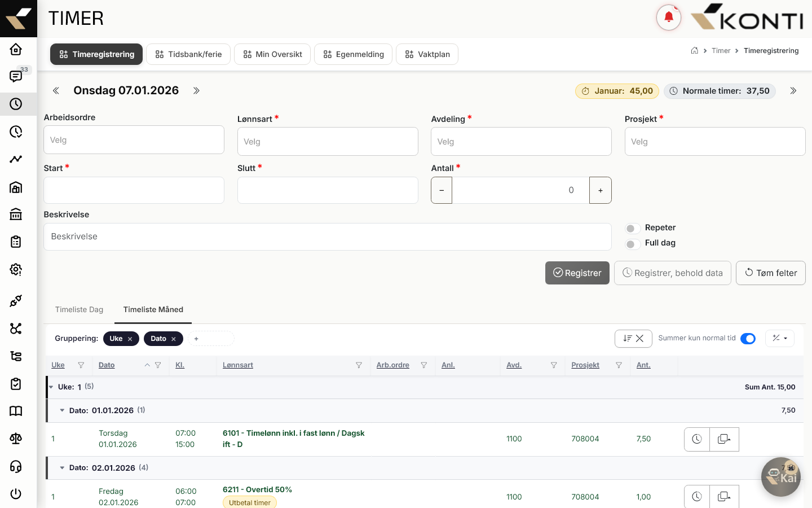812x508 pixels.
Task: Click clock icon on Torsdag 01.01.2026 row
Action: pos(697,439)
